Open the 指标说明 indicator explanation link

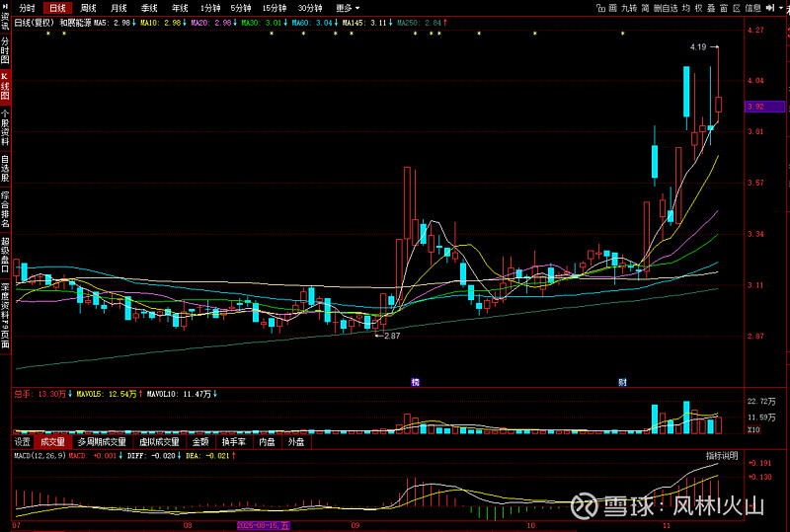(x=722, y=455)
